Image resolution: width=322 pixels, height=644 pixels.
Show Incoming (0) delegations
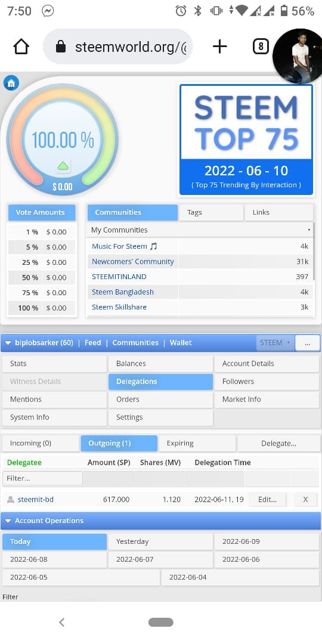41,443
